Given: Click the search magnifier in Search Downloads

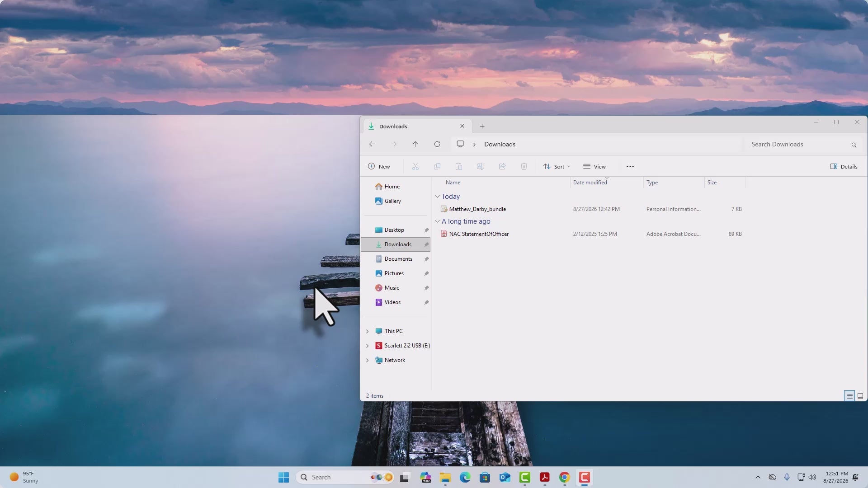Looking at the screenshot, I should point(854,145).
